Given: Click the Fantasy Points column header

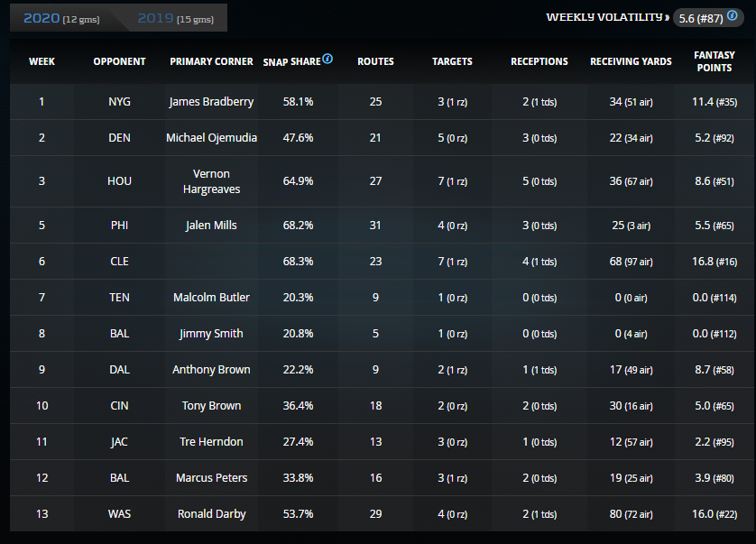Looking at the screenshot, I should (x=714, y=61).
